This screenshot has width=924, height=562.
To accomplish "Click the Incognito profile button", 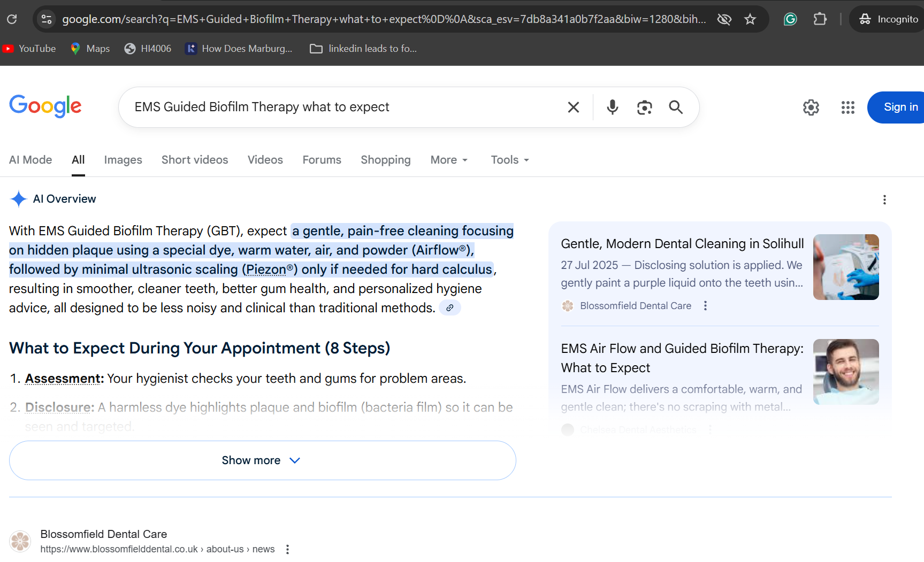I will click(x=888, y=19).
